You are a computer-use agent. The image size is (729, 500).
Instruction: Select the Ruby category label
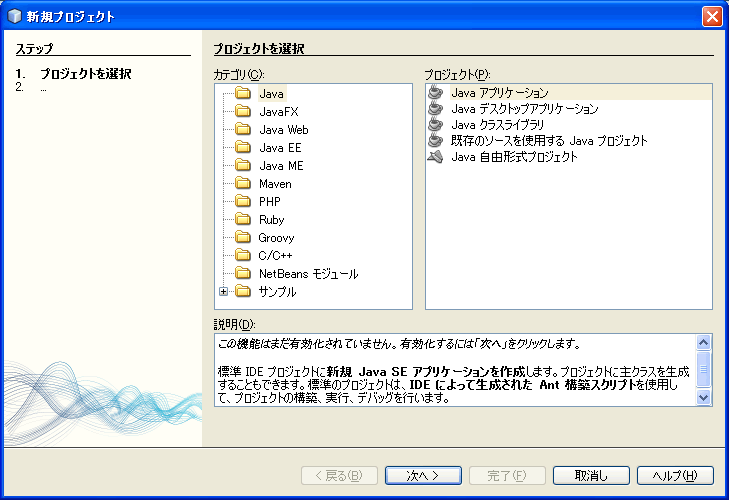[272, 220]
